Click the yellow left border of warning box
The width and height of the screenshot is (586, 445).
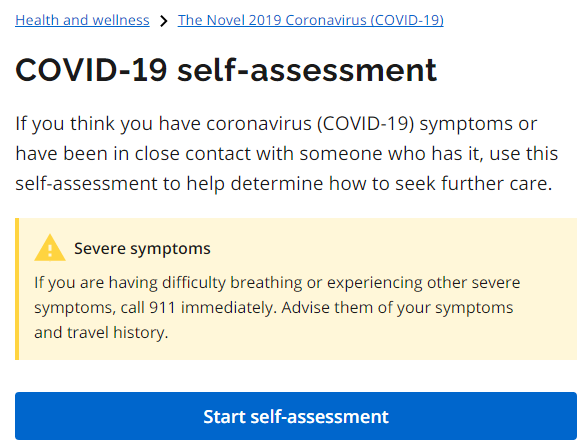[17, 289]
